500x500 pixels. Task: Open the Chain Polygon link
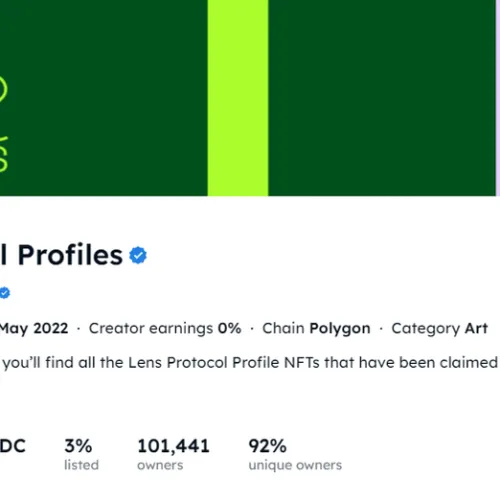coord(316,329)
